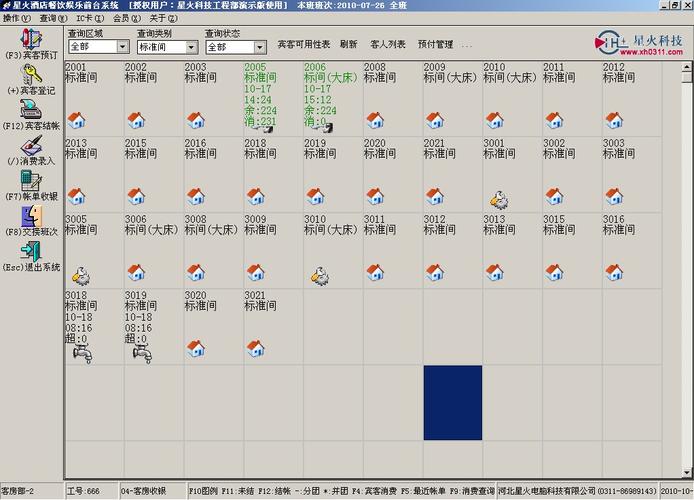
Task: Click the guest registration keys icon
Action: pyautogui.click(x=31, y=74)
